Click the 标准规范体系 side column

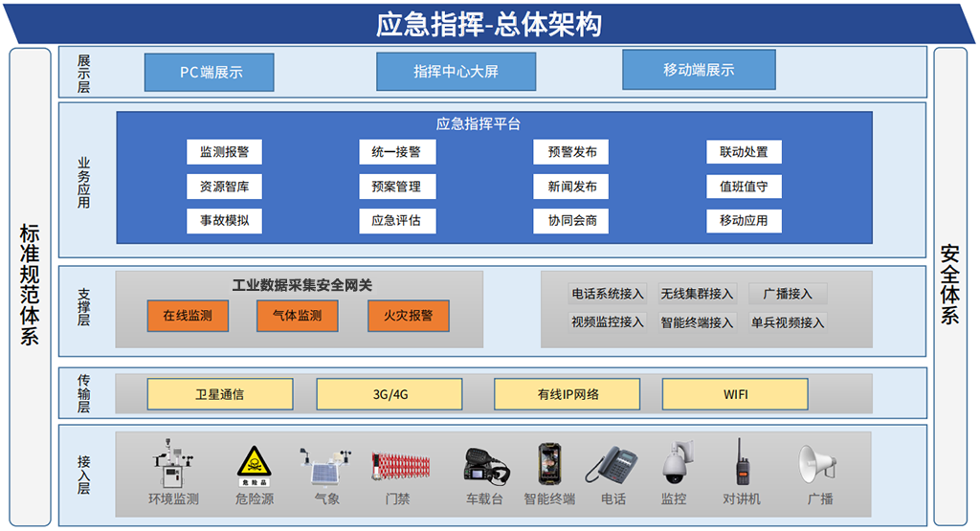(30, 287)
